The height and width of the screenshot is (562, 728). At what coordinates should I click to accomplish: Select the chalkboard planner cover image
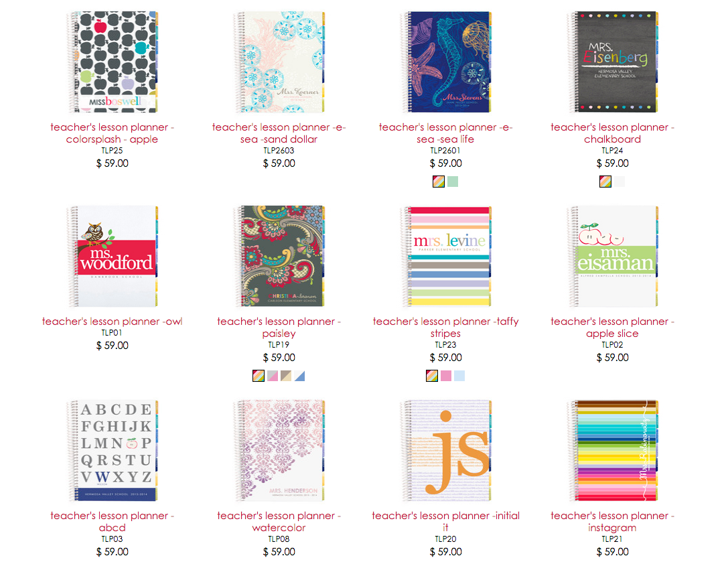coord(612,62)
